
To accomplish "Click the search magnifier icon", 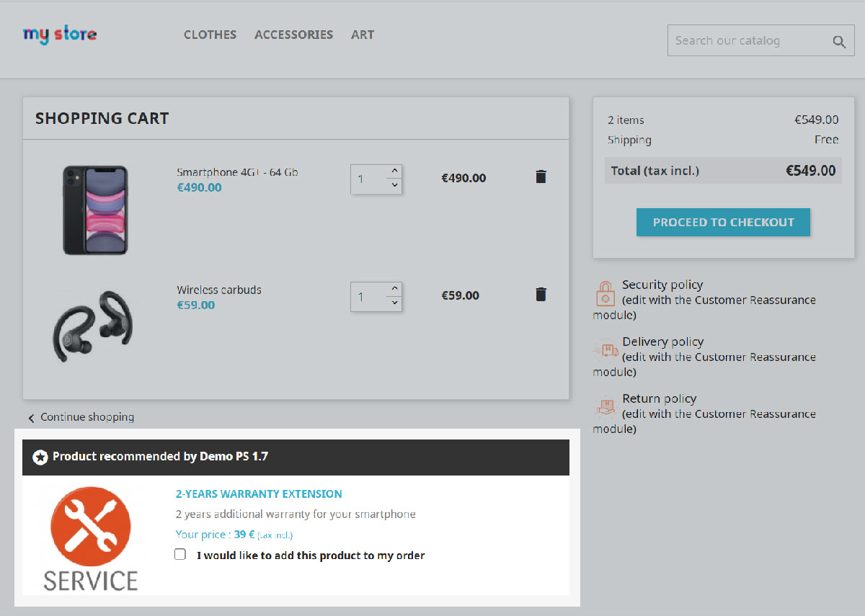I will [838, 42].
